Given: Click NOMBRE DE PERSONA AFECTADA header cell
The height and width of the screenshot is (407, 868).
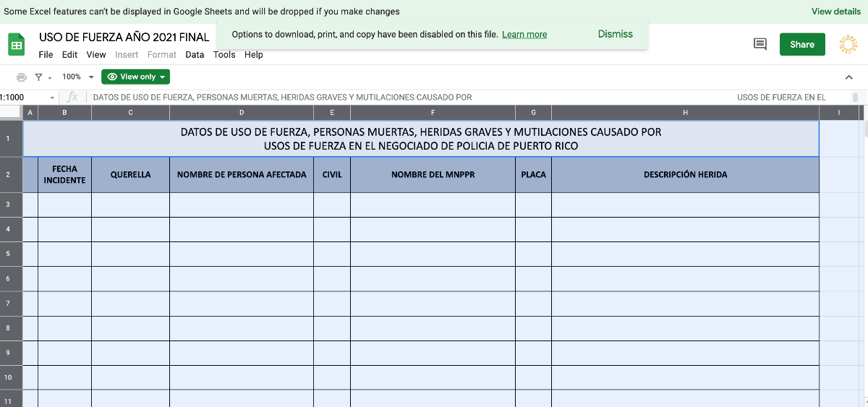Looking at the screenshot, I should coord(242,174).
